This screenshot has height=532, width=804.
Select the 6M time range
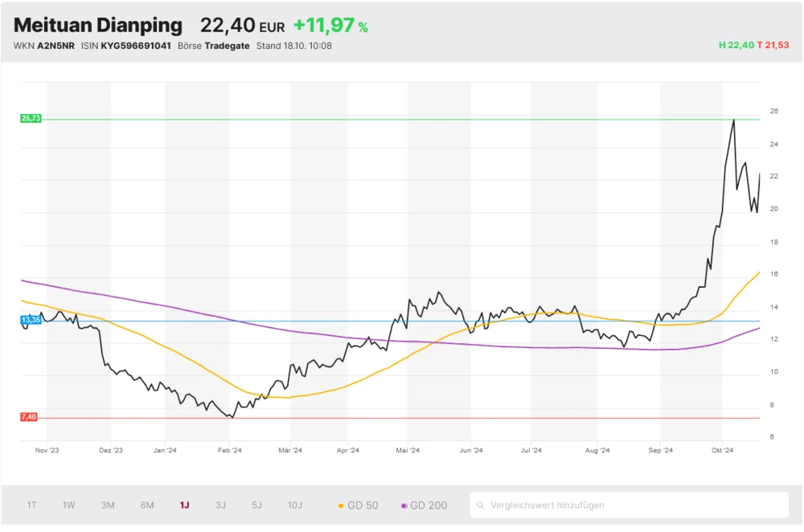coord(147,505)
